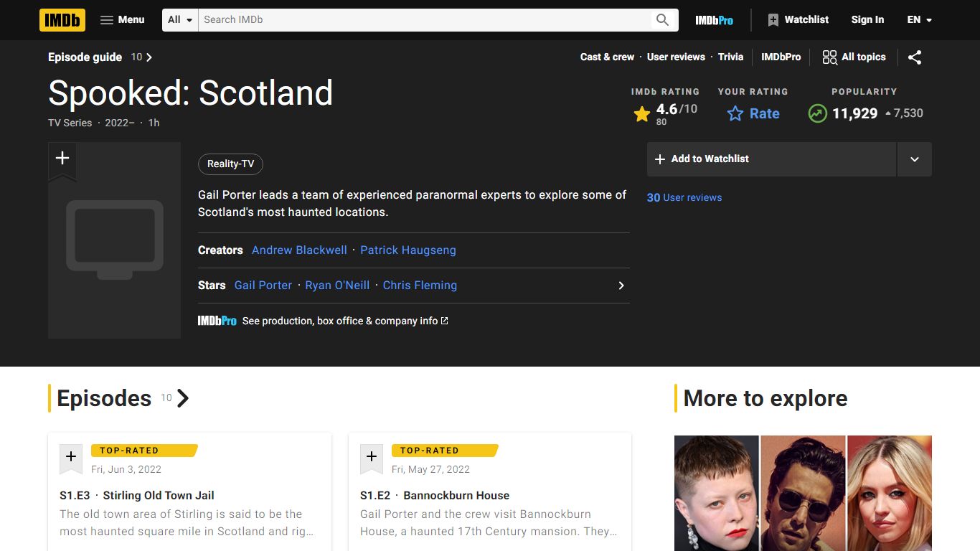Screen dimensions: 980x551
Task: Open Trivia page
Action: pyautogui.click(x=730, y=57)
